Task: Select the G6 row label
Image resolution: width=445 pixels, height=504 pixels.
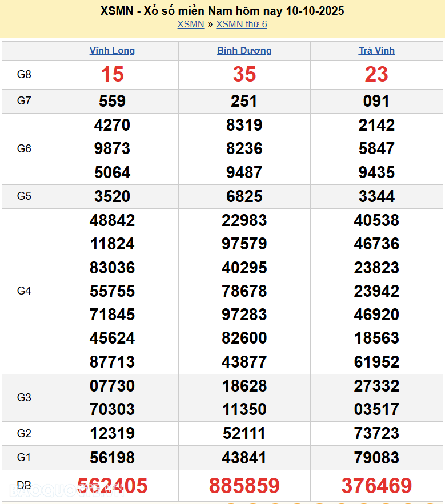Action: (x=24, y=148)
